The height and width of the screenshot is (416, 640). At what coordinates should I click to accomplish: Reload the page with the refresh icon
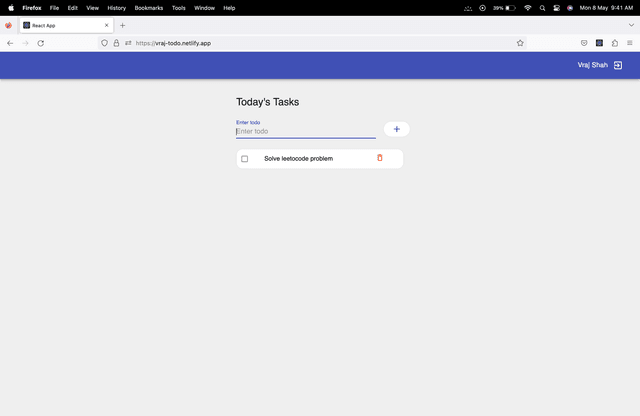(41, 43)
